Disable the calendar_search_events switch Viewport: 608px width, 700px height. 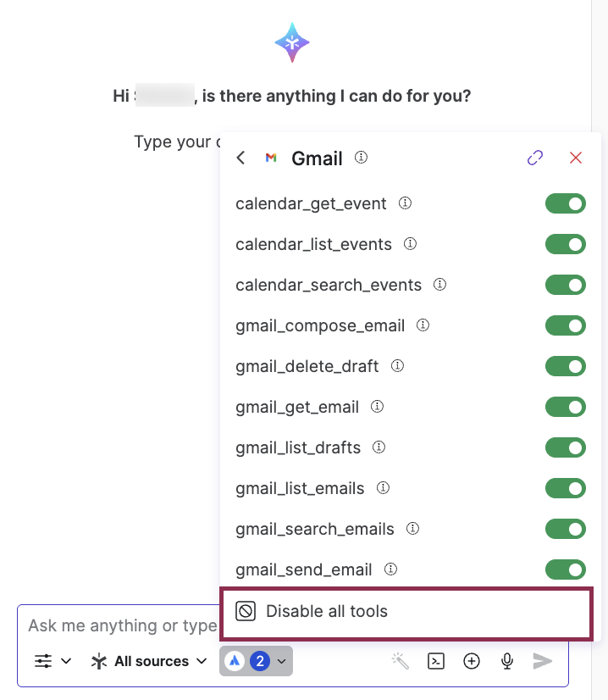(x=565, y=285)
